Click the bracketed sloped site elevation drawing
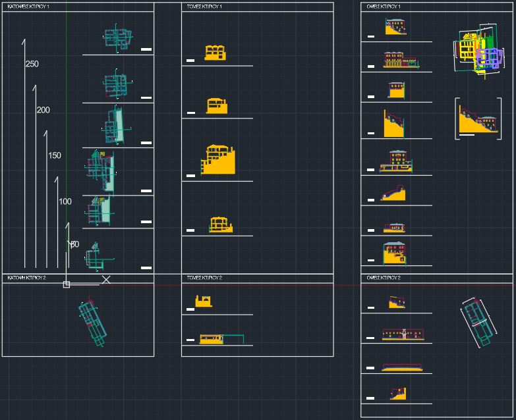Image resolution: width=516 pixels, height=420 pixels. point(477,120)
